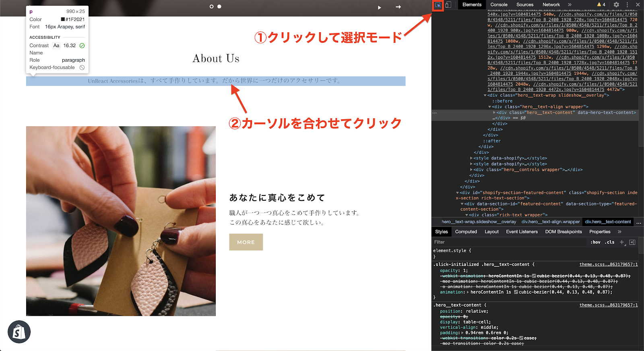Expand the hero__controls wrapper div node
The image size is (644, 351).
coord(471,170)
